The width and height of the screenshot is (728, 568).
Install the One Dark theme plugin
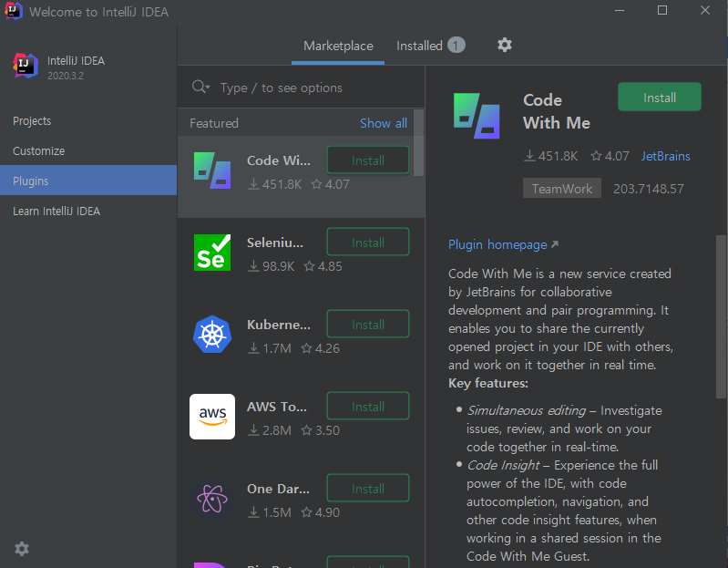[368, 488]
